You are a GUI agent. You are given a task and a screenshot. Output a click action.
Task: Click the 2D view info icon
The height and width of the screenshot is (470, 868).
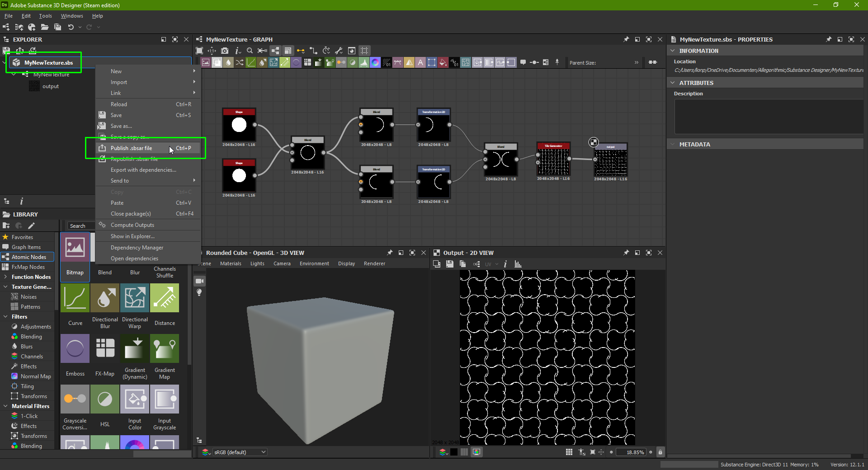pos(505,264)
